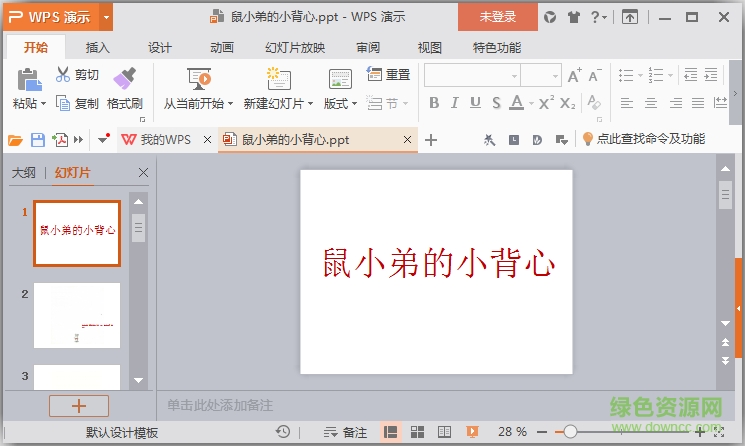
Task: Open the WPS 演示 application menu arrow
Action: click(106, 18)
